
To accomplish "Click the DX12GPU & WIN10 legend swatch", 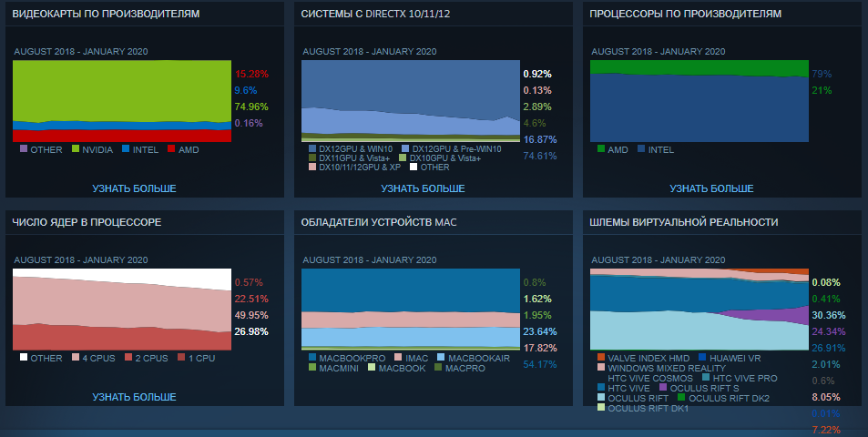I will pyautogui.click(x=312, y=147).
